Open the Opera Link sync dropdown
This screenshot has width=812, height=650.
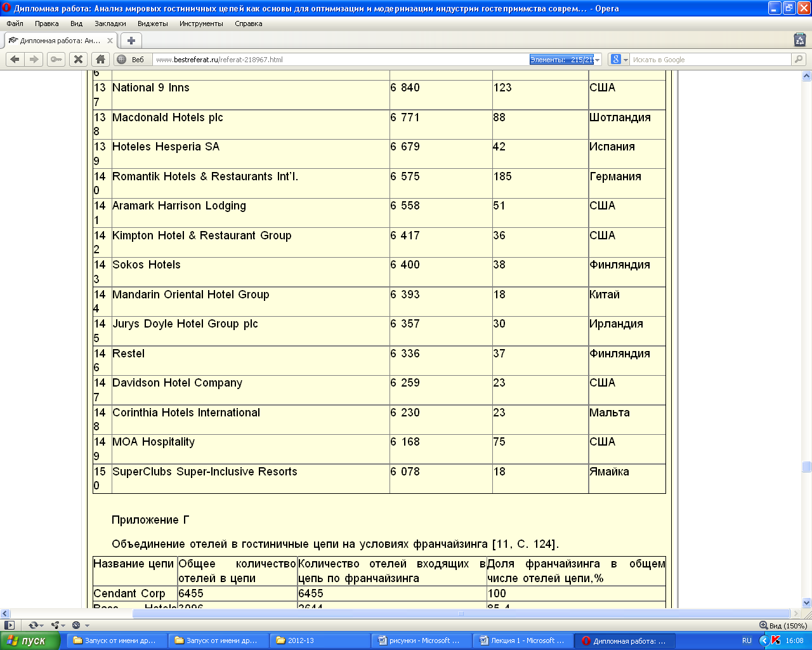36,625
